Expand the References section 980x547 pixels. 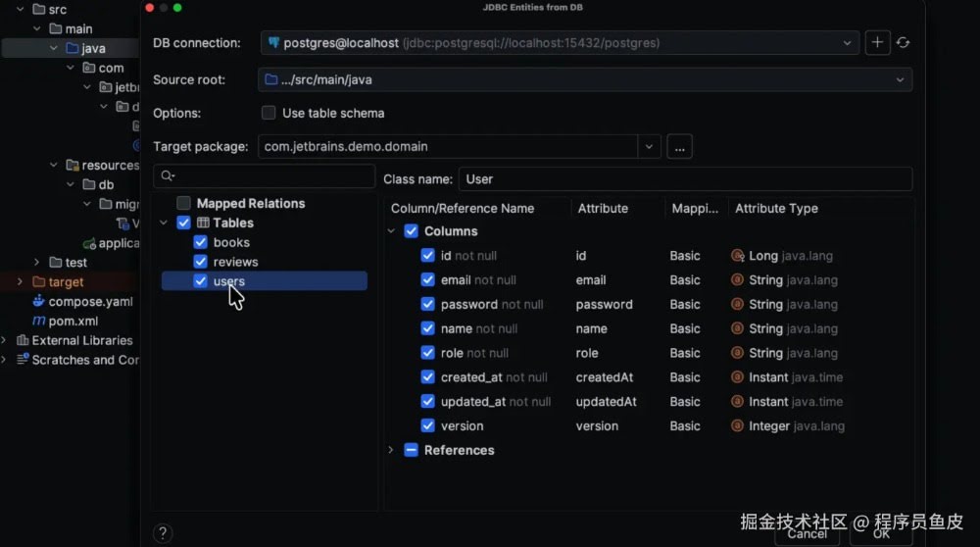coord(391,450)
